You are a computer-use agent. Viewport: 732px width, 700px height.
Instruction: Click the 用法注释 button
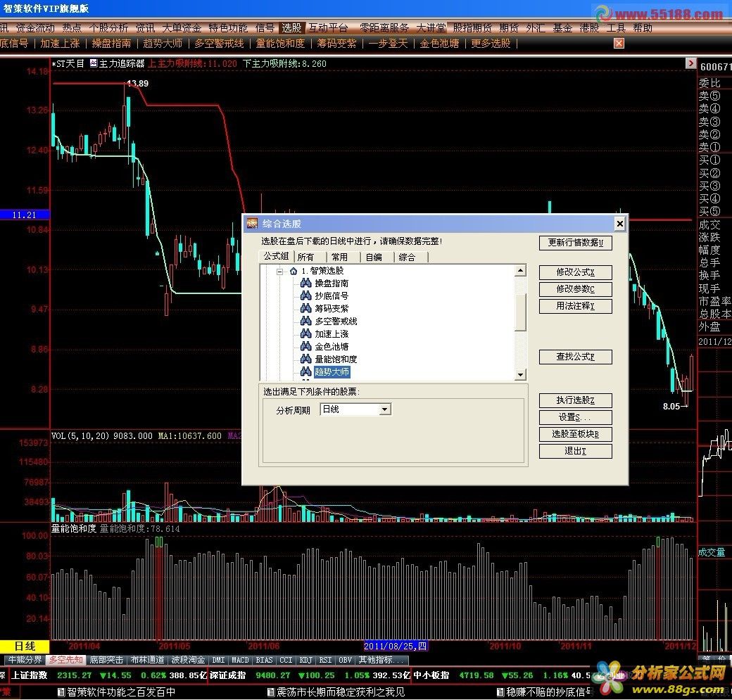(x=575, y=305)
